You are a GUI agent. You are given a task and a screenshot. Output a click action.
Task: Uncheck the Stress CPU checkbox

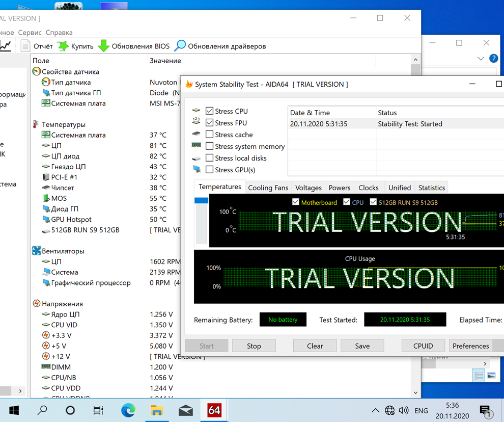209,111
